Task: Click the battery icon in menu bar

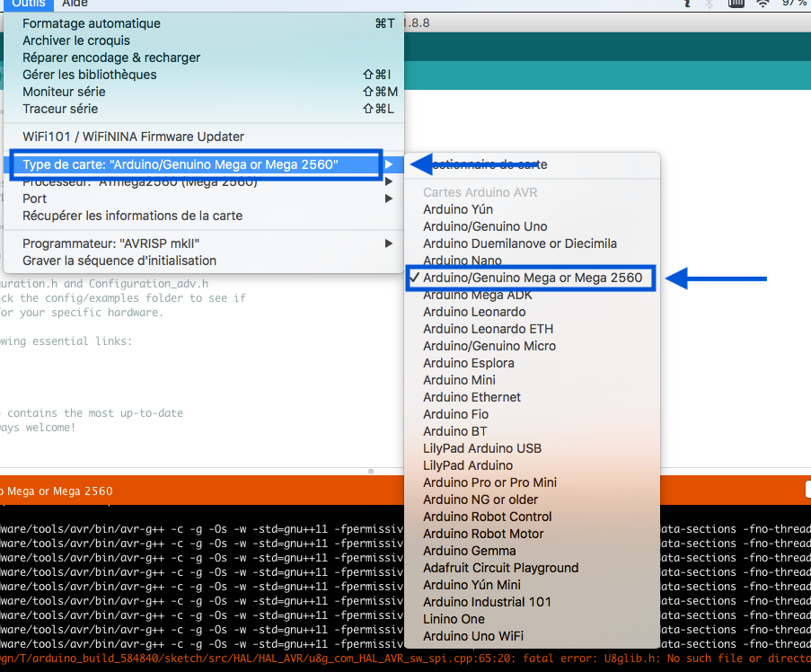Action: [736, 4]
